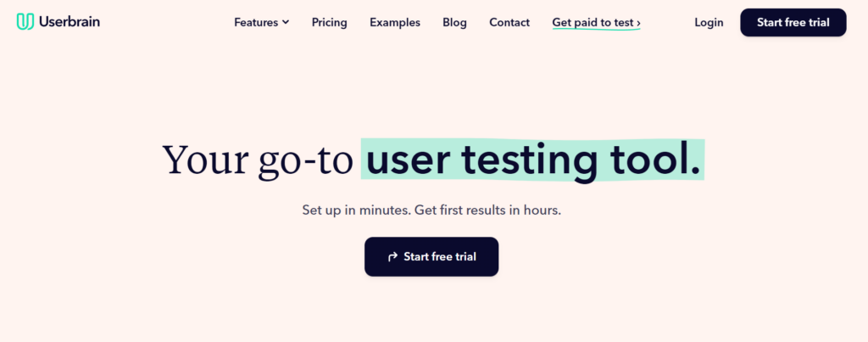The height and width of the screenshot is (342, 868).
Task: Visit the Blog link
Action: (x=454, y=23)
